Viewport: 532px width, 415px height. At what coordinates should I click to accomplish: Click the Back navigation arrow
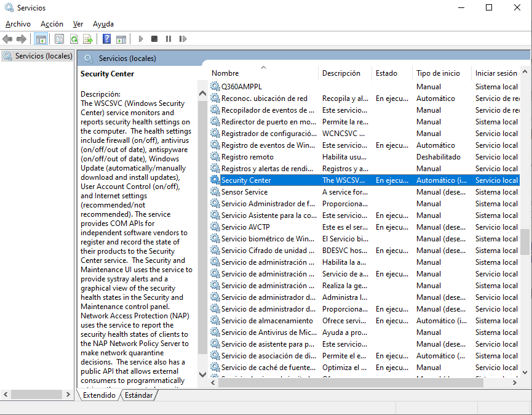[x=7, y=39]
